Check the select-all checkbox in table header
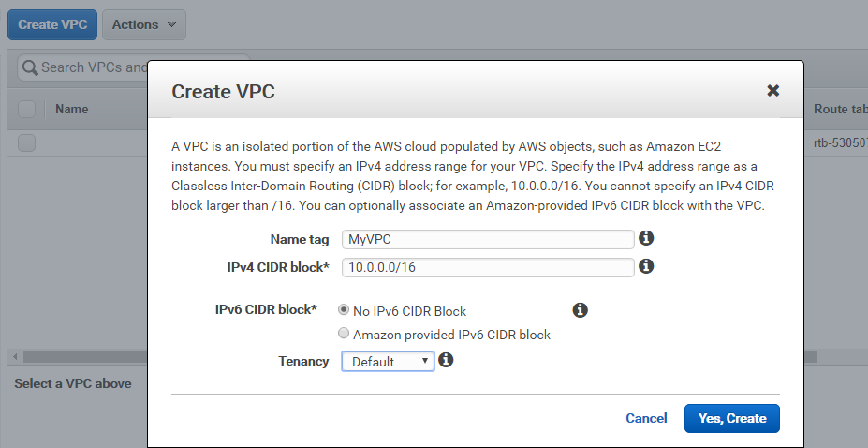 pos(26,109)
